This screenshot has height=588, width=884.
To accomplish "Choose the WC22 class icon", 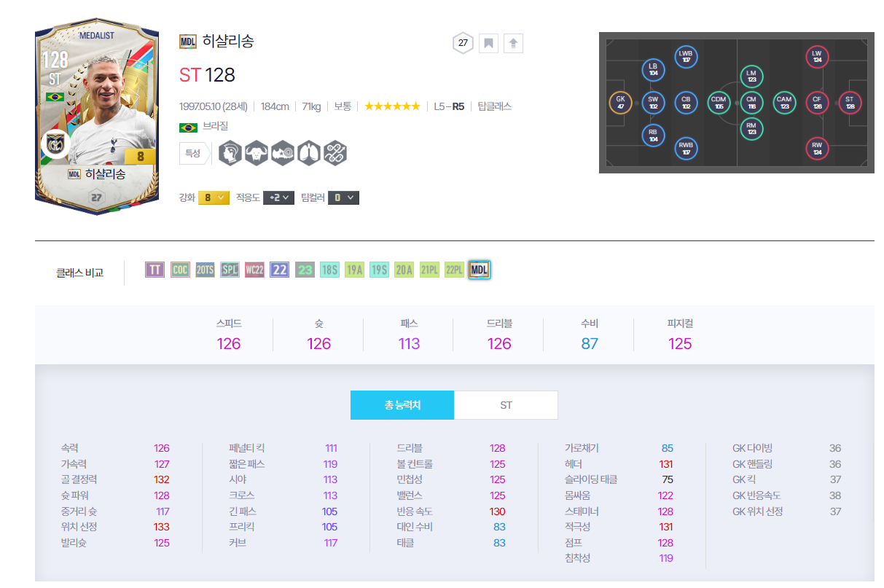I will pos(254,270).
